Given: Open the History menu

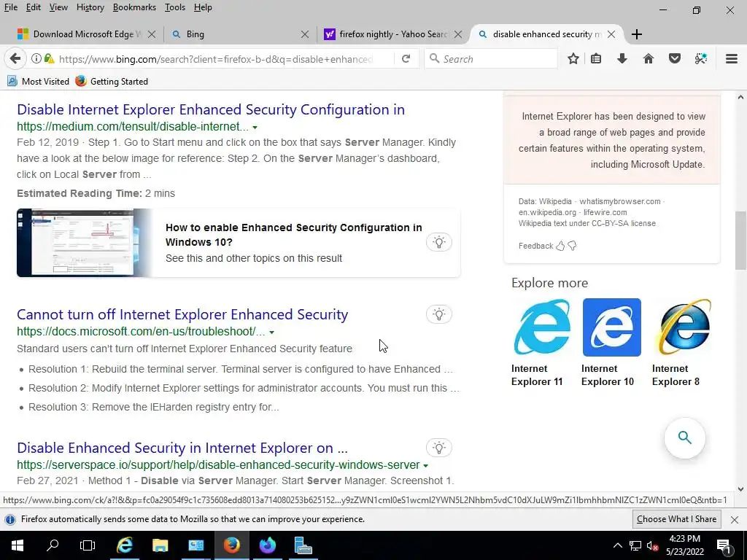Looking at the screenshot, I should pos(90,7).
